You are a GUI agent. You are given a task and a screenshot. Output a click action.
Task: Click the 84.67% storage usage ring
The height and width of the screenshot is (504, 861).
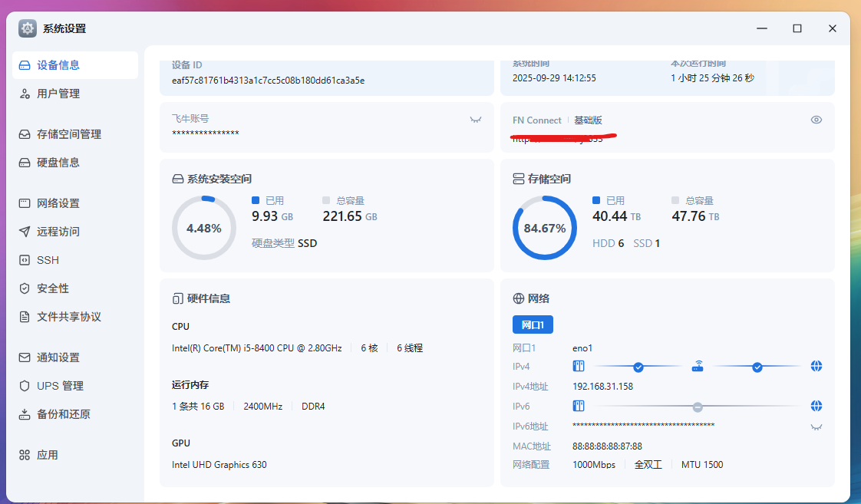[x=545, y=228]
